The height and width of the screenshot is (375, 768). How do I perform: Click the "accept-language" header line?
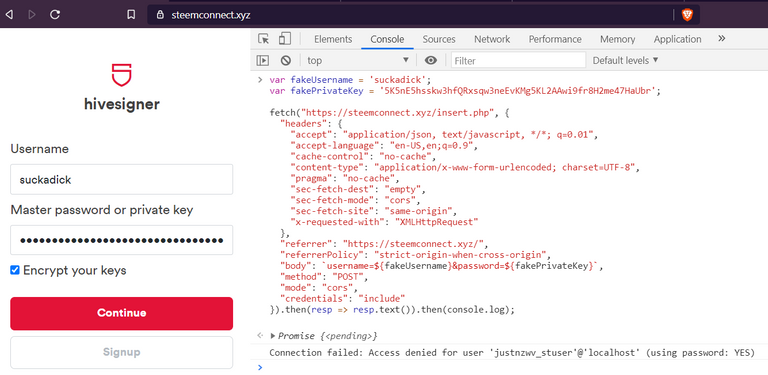click(x=384, y=146)
